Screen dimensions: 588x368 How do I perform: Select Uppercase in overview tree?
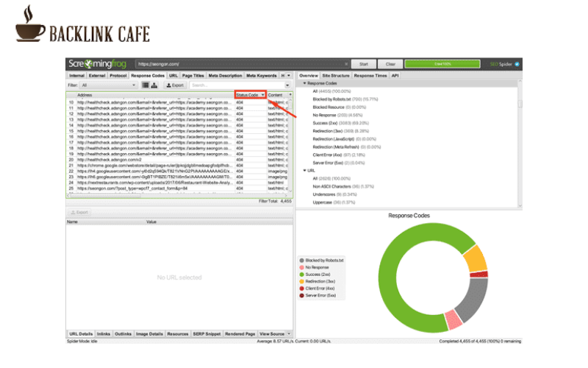click(334, 202)
